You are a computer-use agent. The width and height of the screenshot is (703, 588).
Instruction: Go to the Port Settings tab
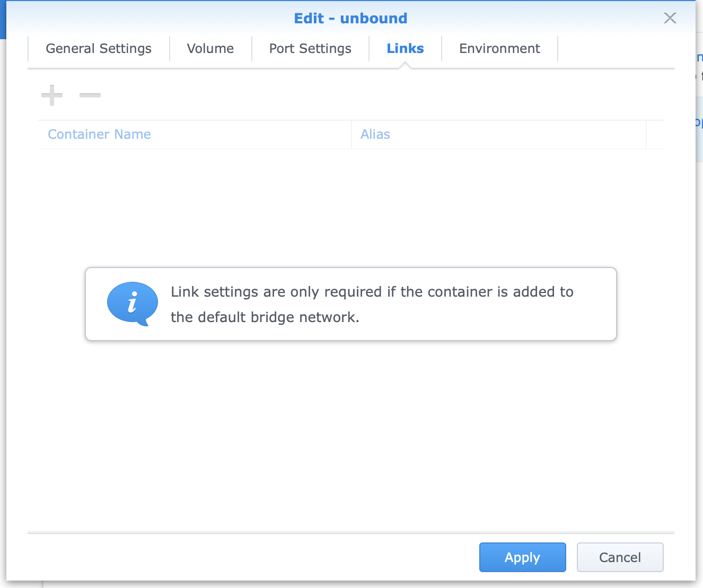(310, 49)
